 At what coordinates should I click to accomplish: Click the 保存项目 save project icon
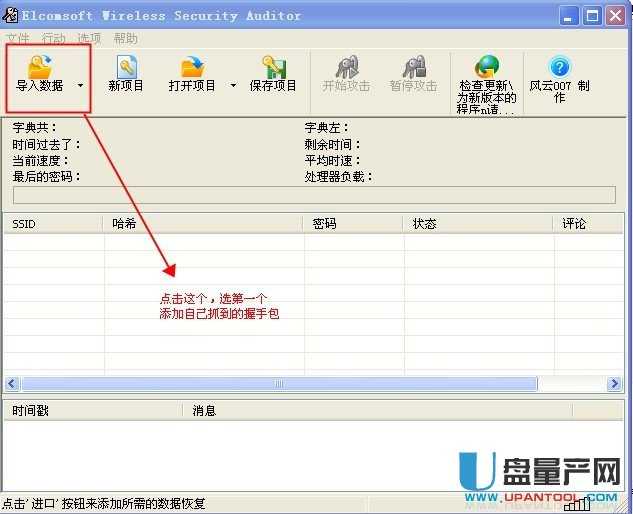click(x=273, y=68)
